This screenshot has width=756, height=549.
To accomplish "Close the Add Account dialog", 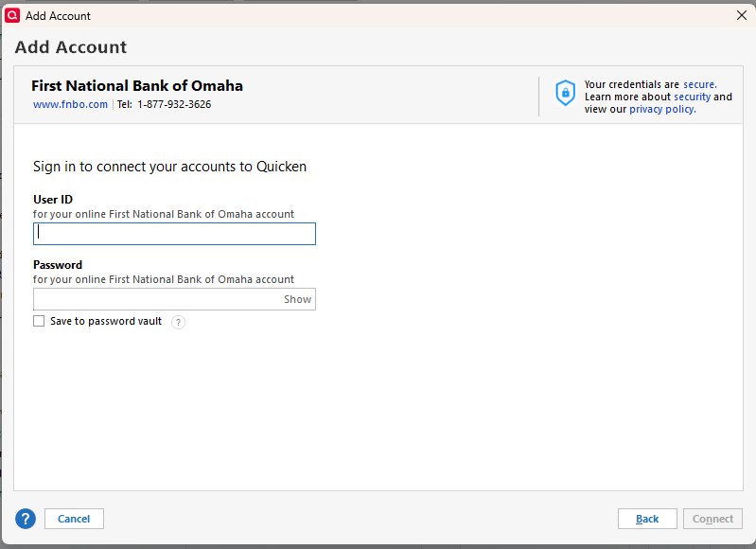I will coord(742,15).
